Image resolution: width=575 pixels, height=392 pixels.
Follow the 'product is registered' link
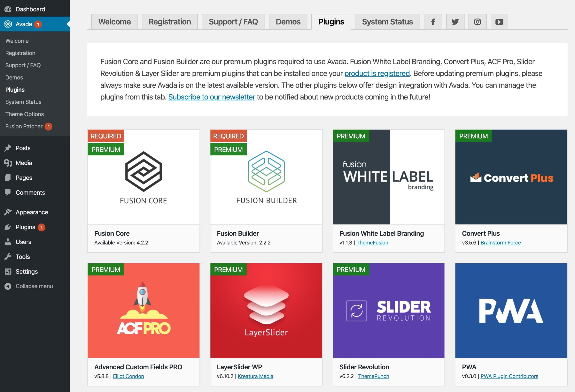377,73
